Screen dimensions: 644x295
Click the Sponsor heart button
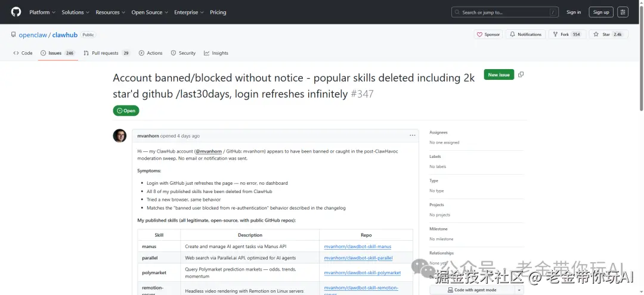(488, 35)
